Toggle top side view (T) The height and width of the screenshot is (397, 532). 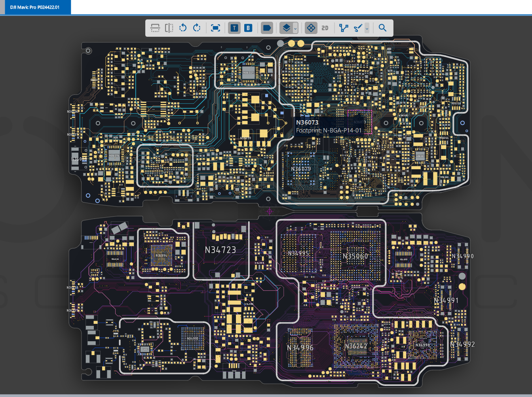tap(234, 28)
